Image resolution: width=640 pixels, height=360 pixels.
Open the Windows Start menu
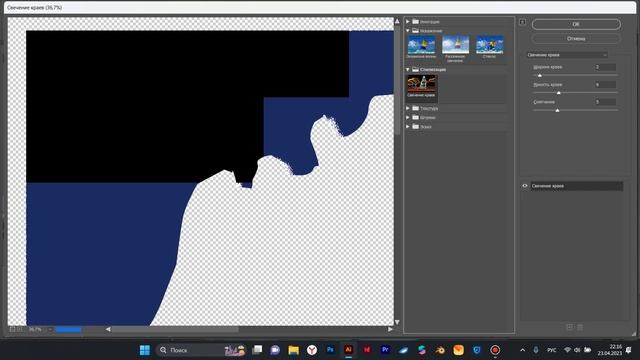click(x=144, y=350)
